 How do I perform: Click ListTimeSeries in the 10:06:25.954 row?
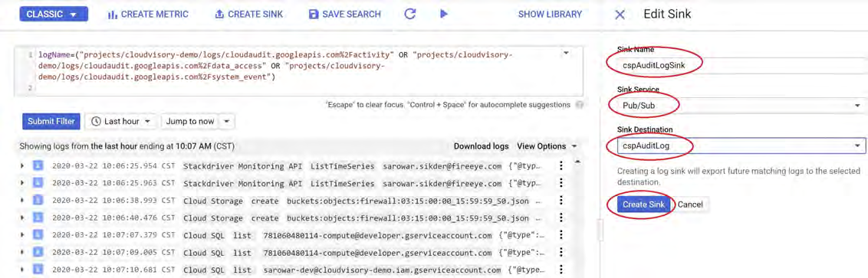[342, 166]
